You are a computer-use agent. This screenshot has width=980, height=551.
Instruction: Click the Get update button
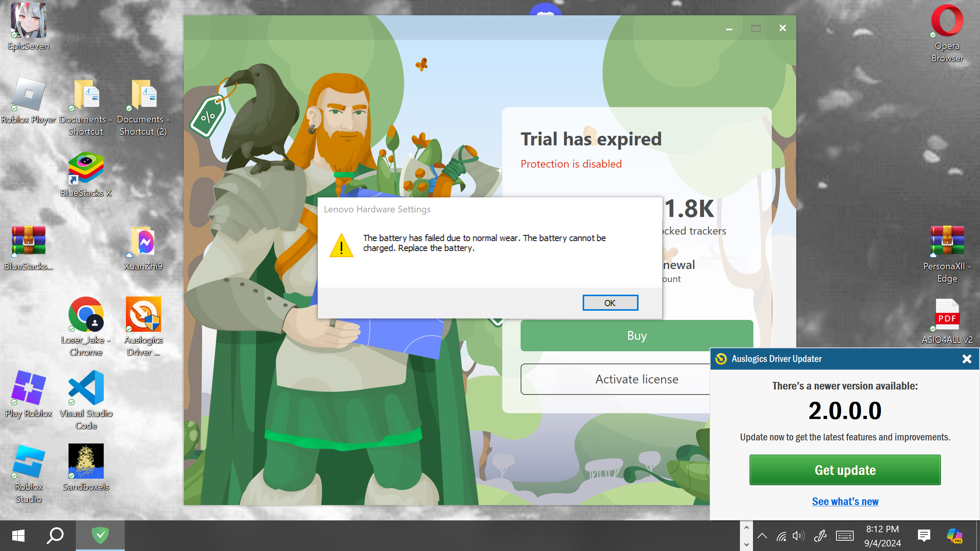[x=845, y=470]
